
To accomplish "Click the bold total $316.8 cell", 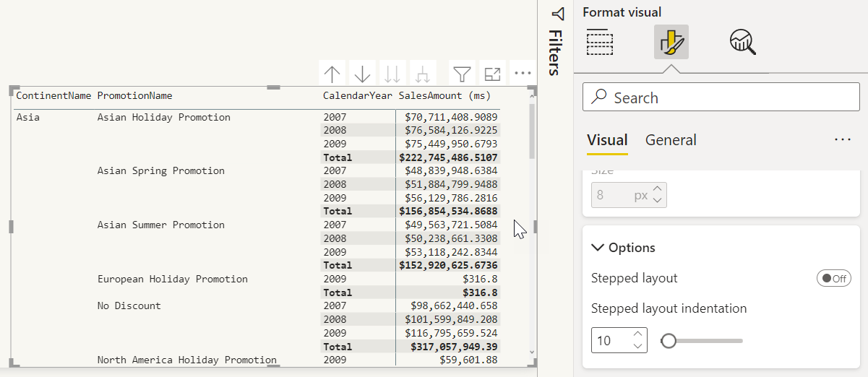I will (480, 292).
